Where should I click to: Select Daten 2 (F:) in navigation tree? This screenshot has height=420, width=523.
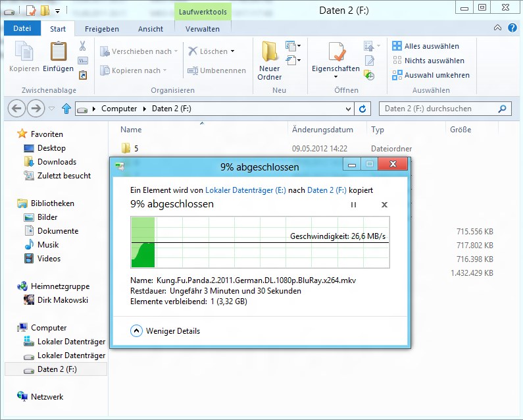[56, 369]
